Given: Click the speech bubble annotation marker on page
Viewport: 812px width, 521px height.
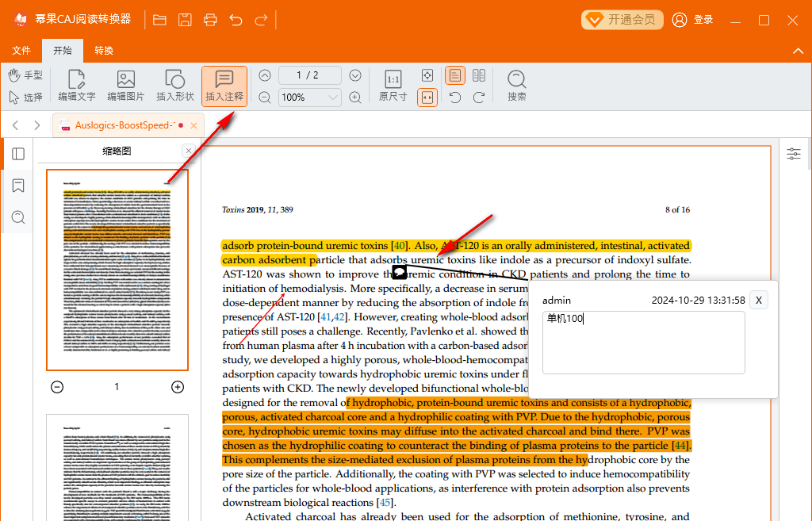Looking at the screenshot, I should (400, 272).
